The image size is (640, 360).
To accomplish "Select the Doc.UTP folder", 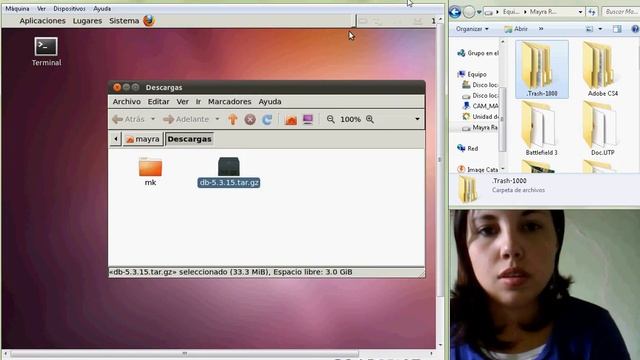I will point(602,128).
